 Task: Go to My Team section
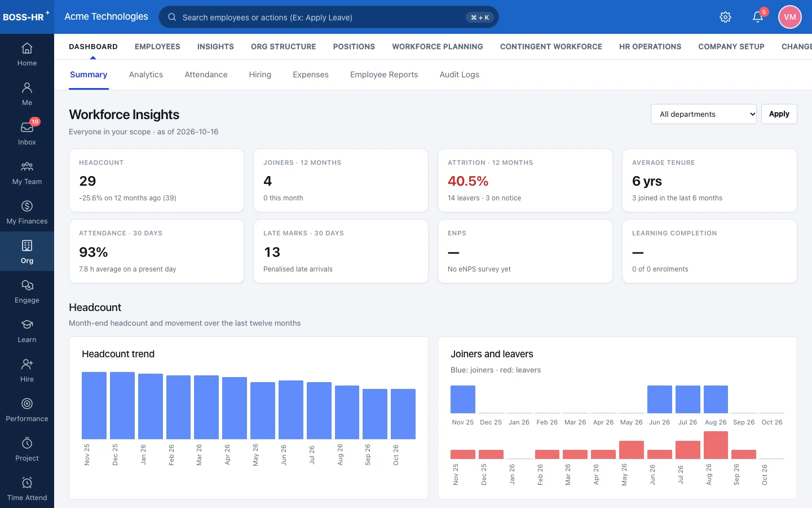tap(27, 173)
